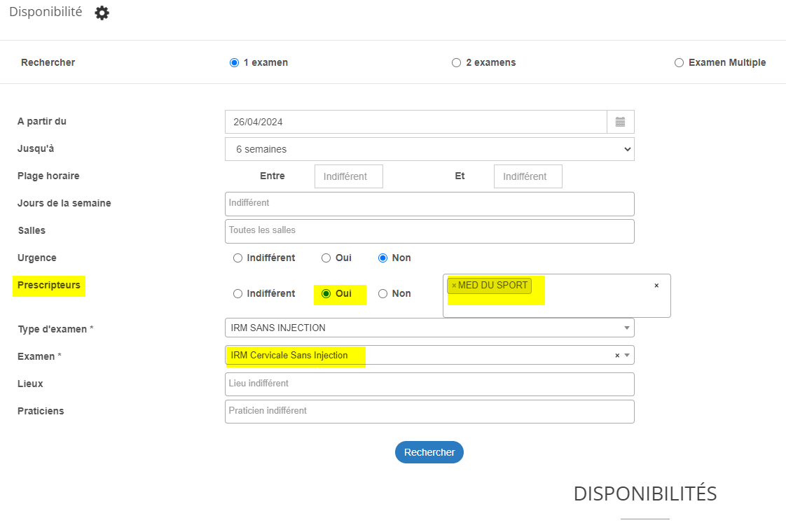
Task: Select the 1 examen radio option
Action: coord(235,62)
